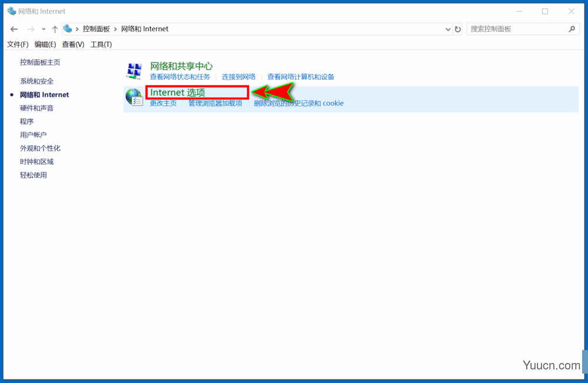Open recent locations dropdown arrow
The image size is (588, 383).
coord(44,29)
